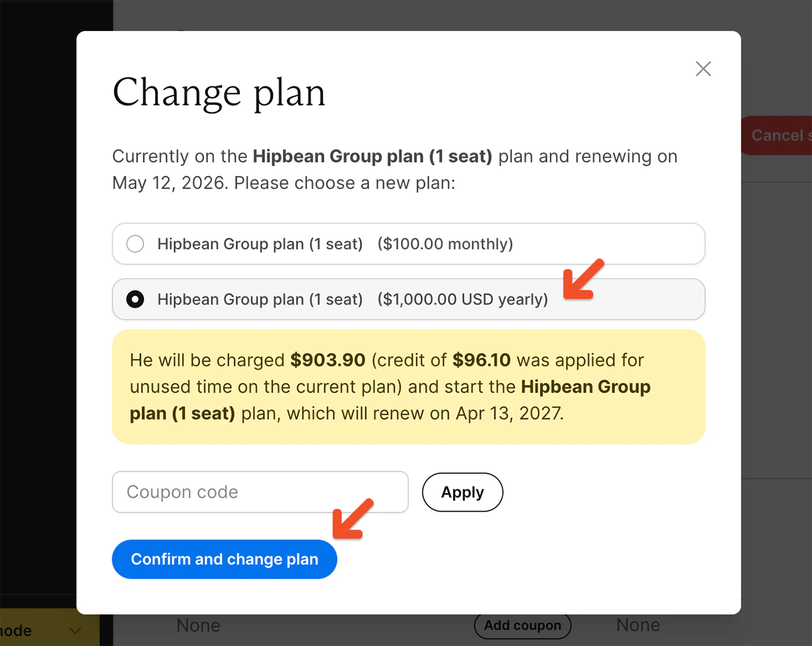
Task: Click the yellow proration notice box
Action: [x=408, y=386]
